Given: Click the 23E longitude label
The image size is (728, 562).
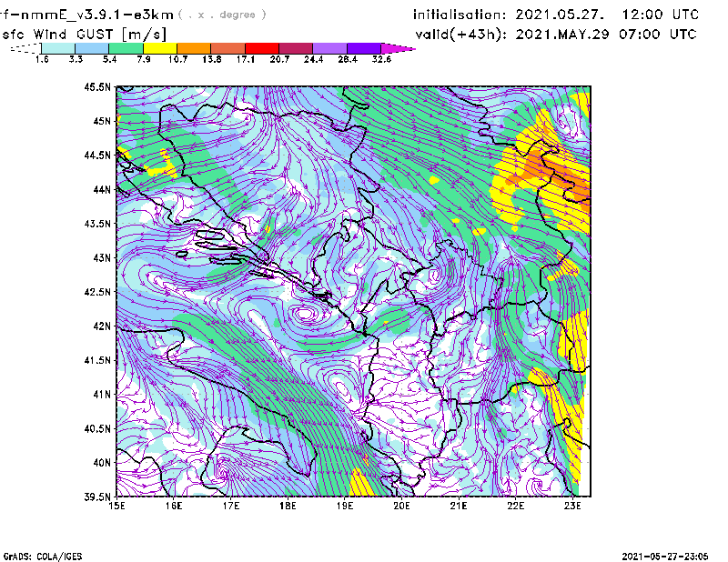Looking at the screenshot, I should coord(572,506).
